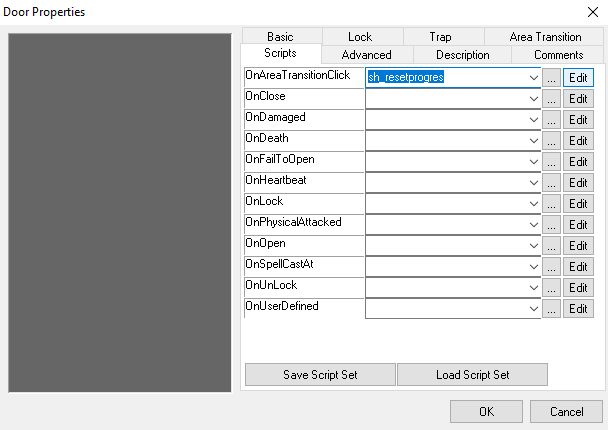
Task: Switch to the Basic tab
Action: point(280,37)
